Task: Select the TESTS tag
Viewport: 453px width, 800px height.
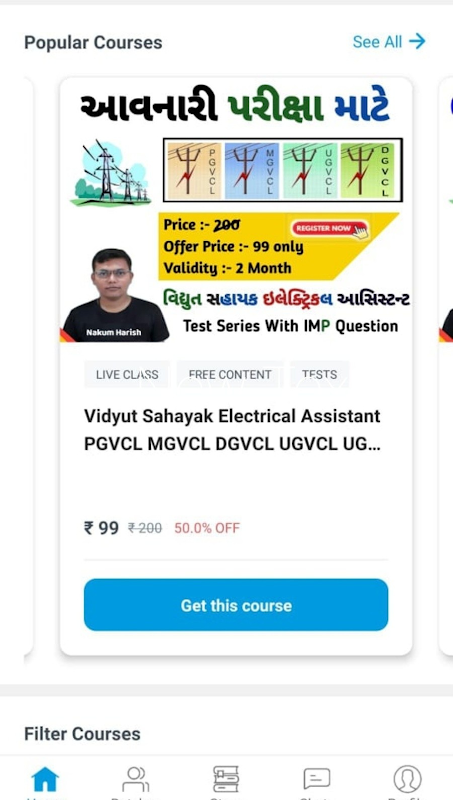Action: pyautogui.click(x=320, y=374)
